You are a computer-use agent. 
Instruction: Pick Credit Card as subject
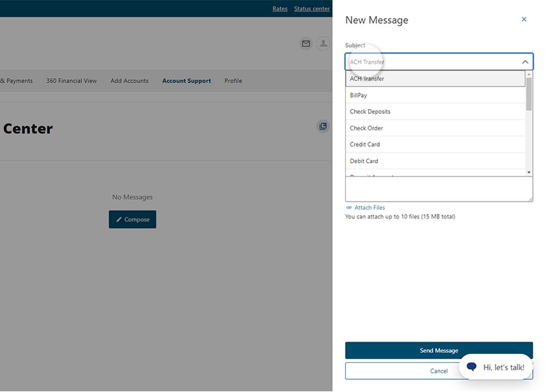pyautogui.click(x=435, y=144)
